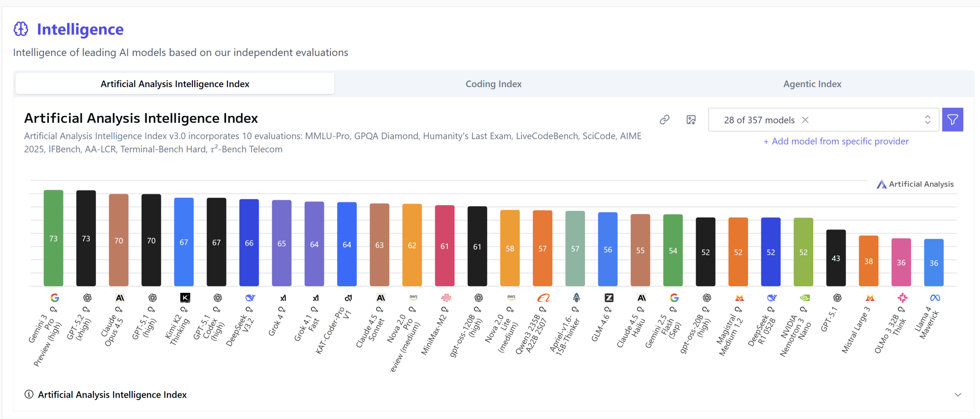This screenshot has width=980, height=419.
Task: Click Add model from specific provider link
Action: (836, 142)
